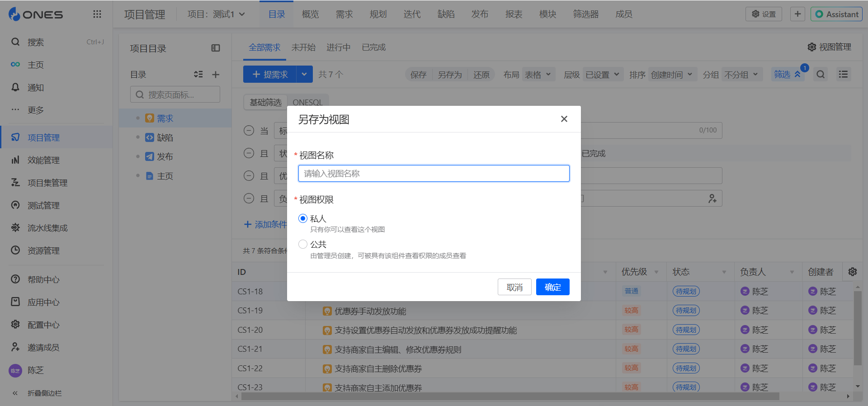Close the 另存为视图 dialog

click(x=564, y=119)
